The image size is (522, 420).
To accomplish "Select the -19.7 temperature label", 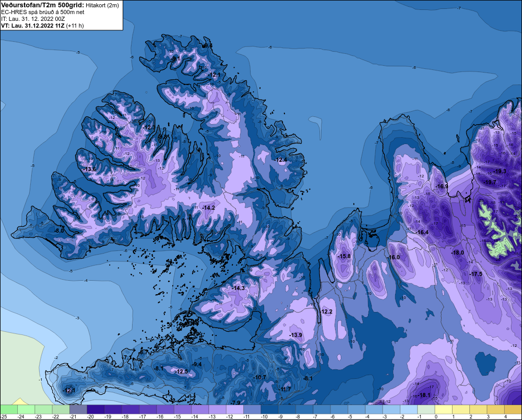I will pyautogui.click(x=490, y=182).
